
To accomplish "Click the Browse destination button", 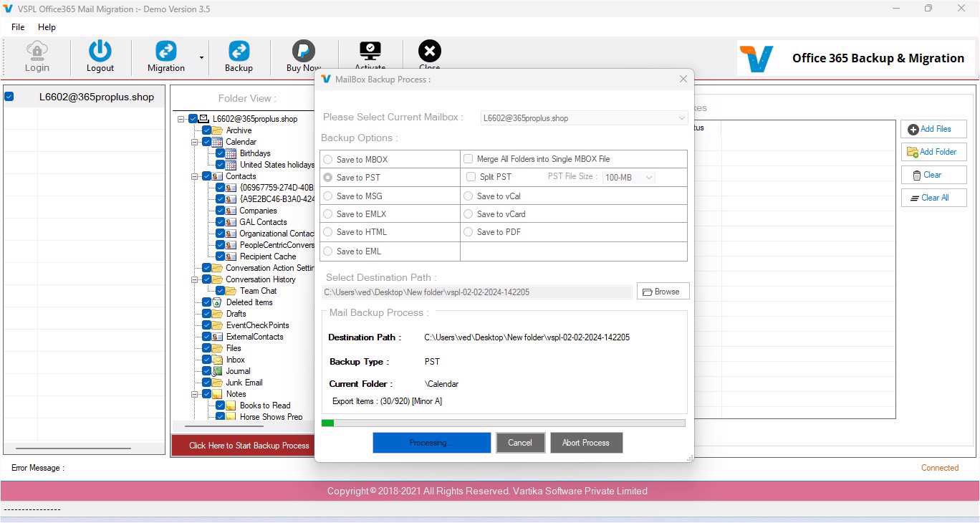I will pos(663,292).
